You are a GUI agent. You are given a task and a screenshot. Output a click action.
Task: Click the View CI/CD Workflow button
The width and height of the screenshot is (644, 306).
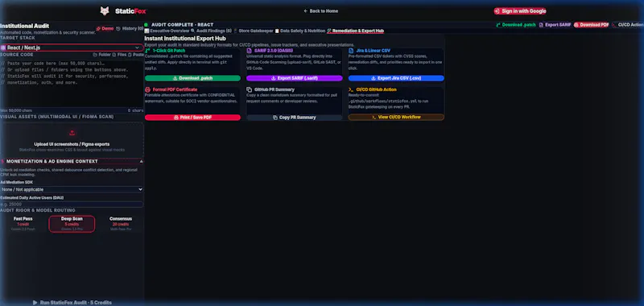(x=396, y=117)
